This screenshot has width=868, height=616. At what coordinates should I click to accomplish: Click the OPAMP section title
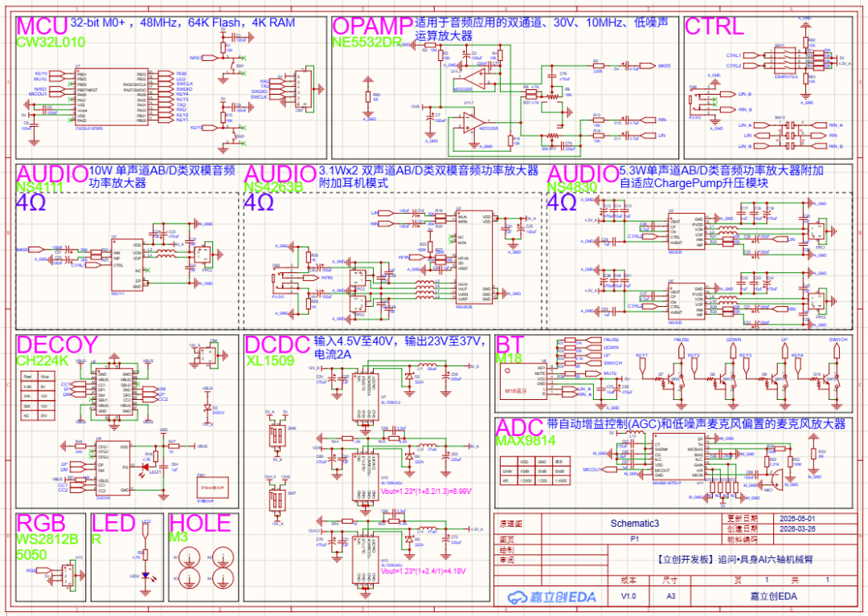(x=373, y=26)
